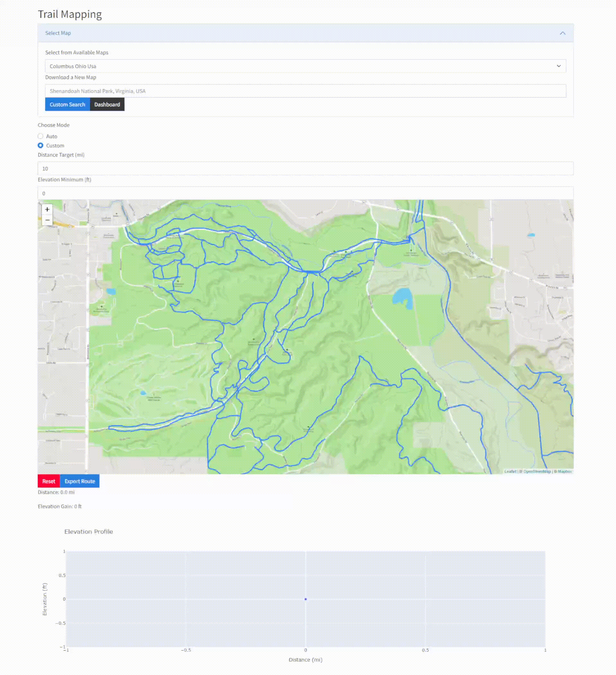616x675 pixels.
Task: Open the Columbus Ohio Usa maps dropdown
Action: 305,66
